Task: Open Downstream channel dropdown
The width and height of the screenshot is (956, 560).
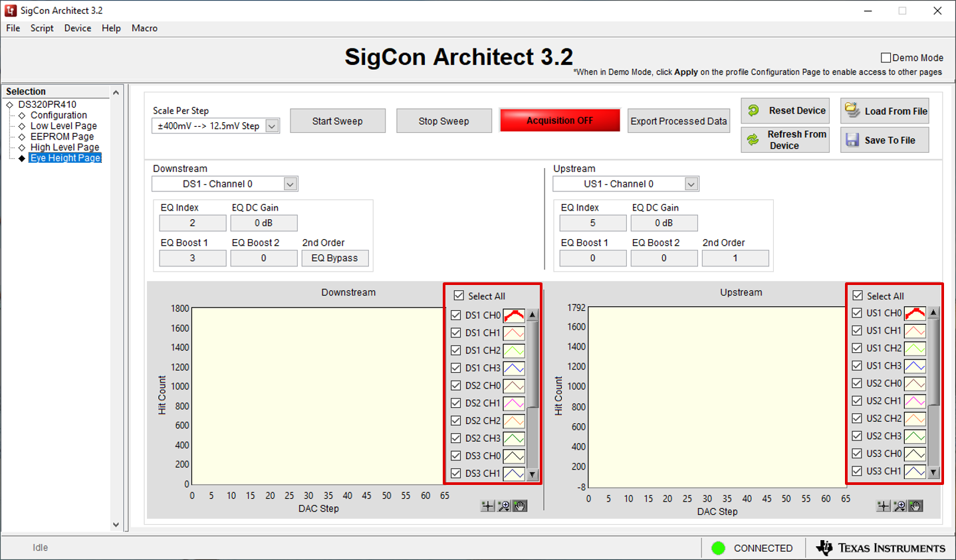Action: click(x=291, y=184)
